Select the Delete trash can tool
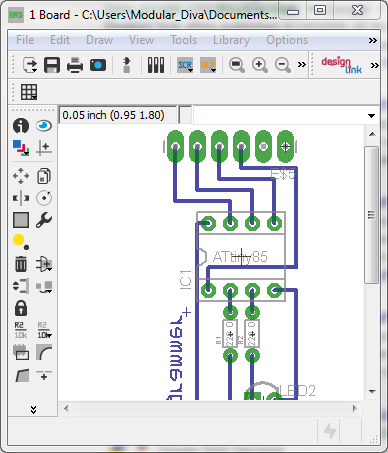The width and height of the screenshot is (388, 453). [21, 264]
